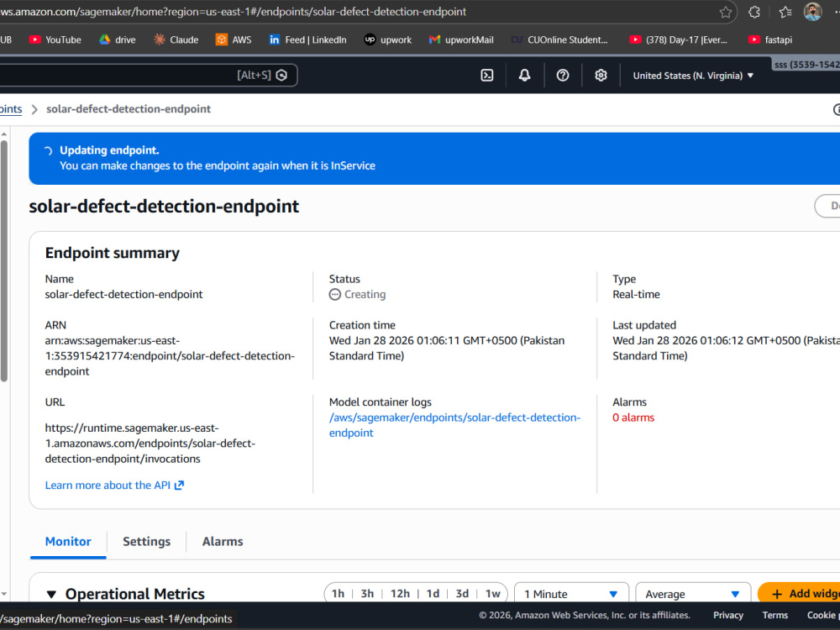Viewport: 840px width, 630px height.
Task: Click the Creating status indicator icon
Action: click(335, 295)
